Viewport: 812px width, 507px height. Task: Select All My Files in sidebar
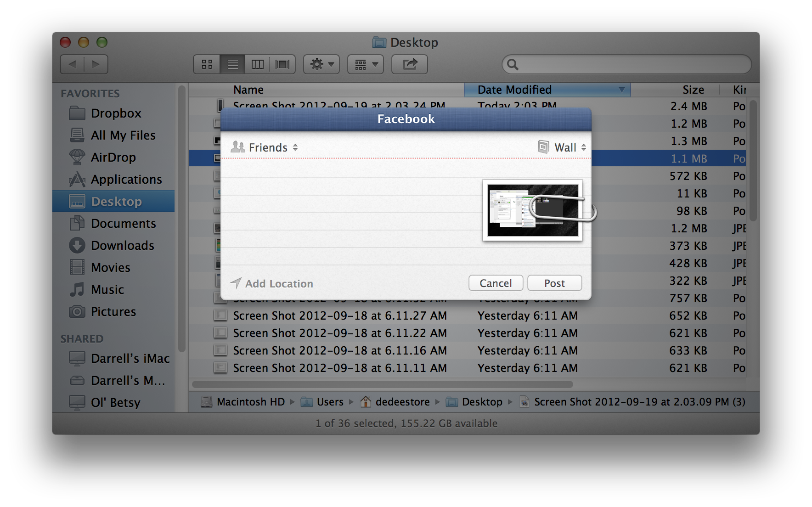coord(113,135)
